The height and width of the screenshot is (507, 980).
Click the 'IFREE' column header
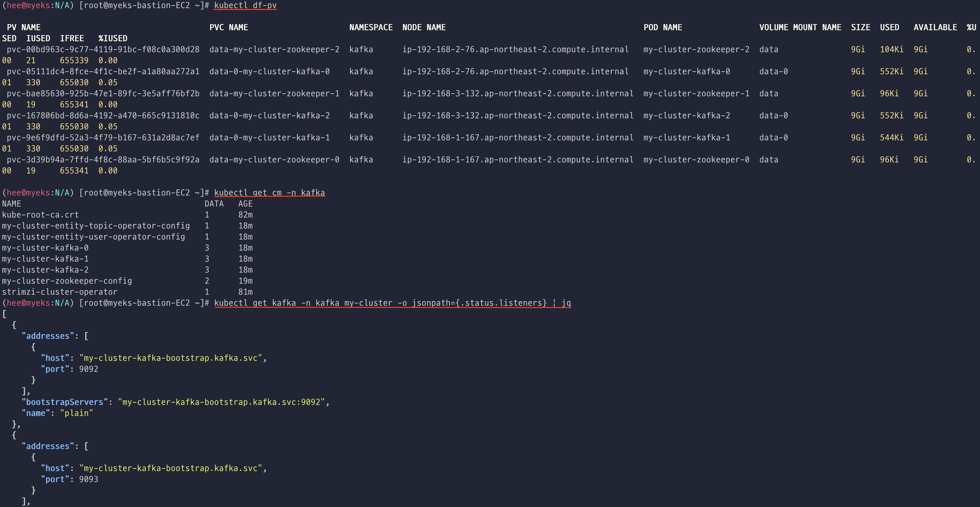tap(72, 39)
